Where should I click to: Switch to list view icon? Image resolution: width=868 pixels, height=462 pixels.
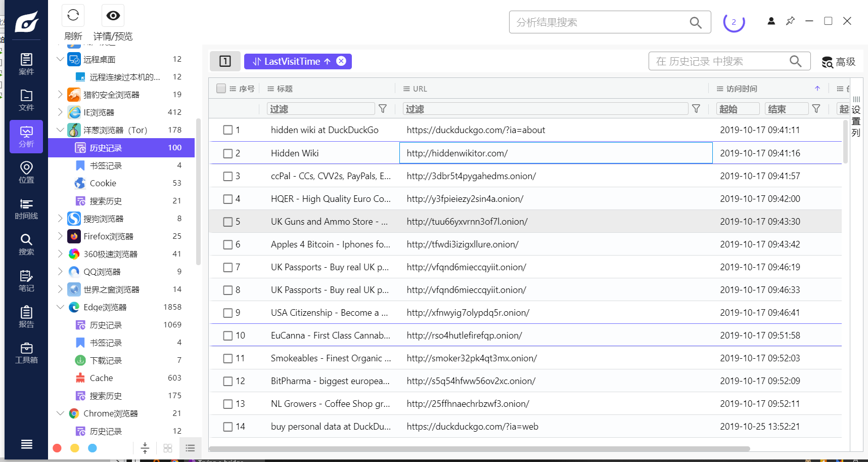coord(190,448)
